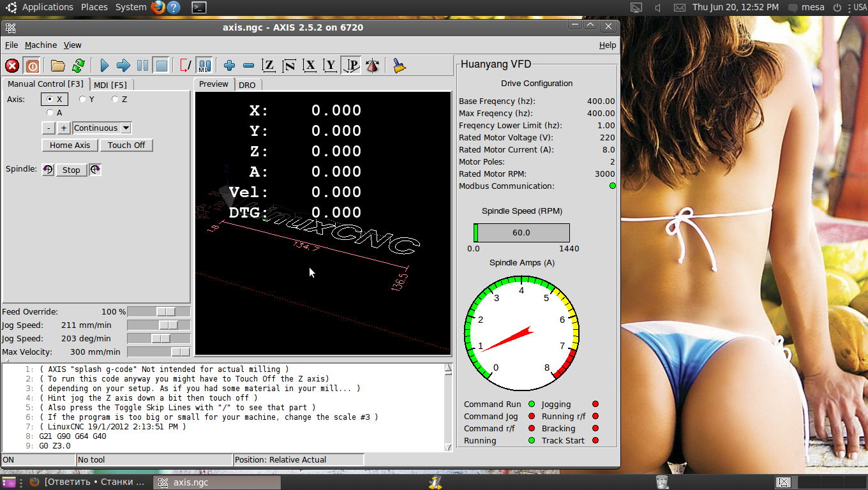Viewport: 868px width, 490px height.
Task: Switch to top Z view
Action: (269, 66)
